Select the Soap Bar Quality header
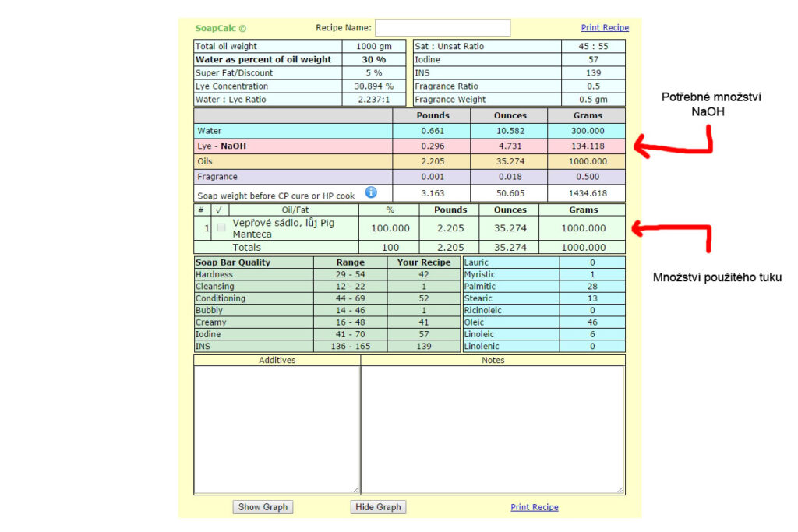Image resolution: width=798 pixels, height=532 pixels. (x=233, y=262)
